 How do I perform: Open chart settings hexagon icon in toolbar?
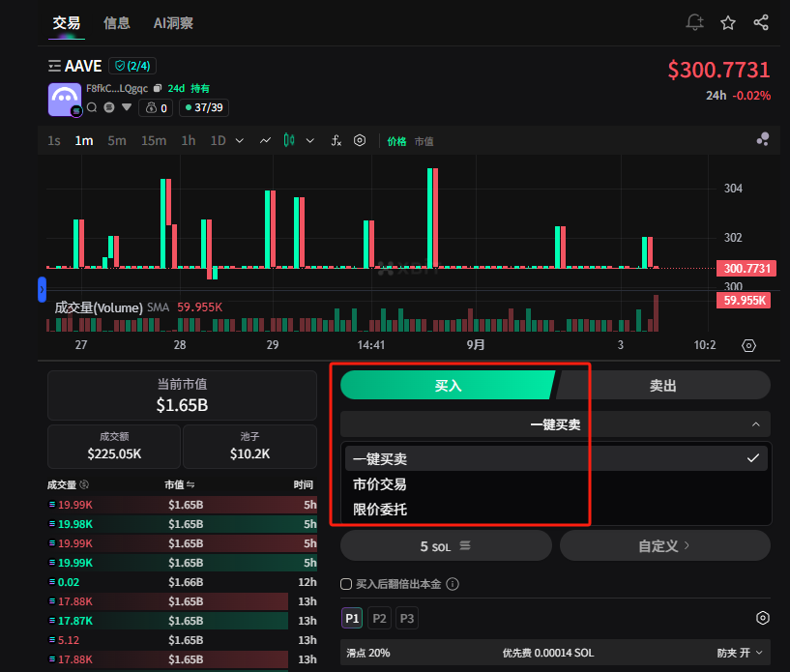tap(360, 140)
